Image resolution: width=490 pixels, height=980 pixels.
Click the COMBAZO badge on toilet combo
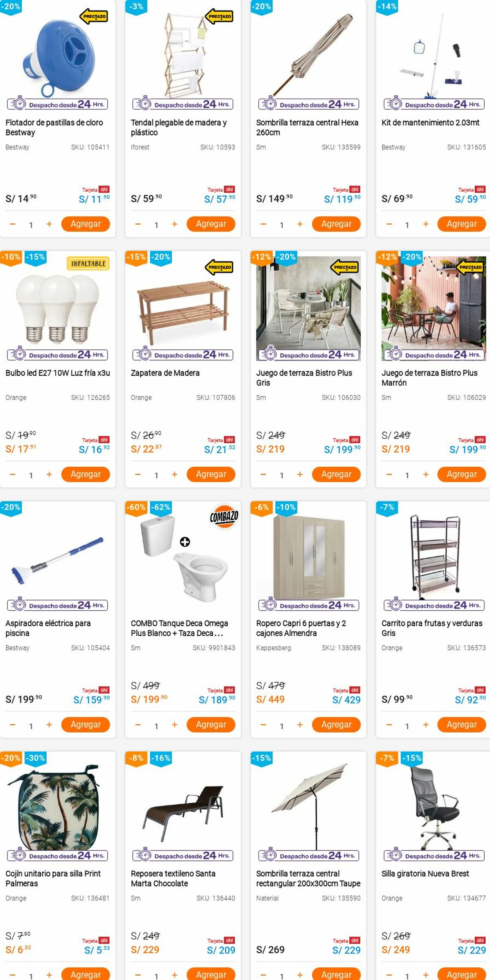(224, 517)
